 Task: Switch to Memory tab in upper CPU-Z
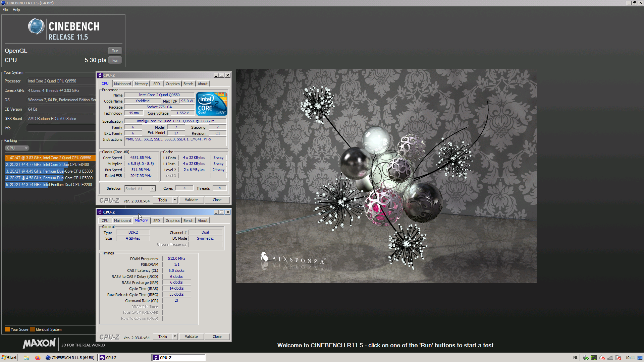pos(141,84)
